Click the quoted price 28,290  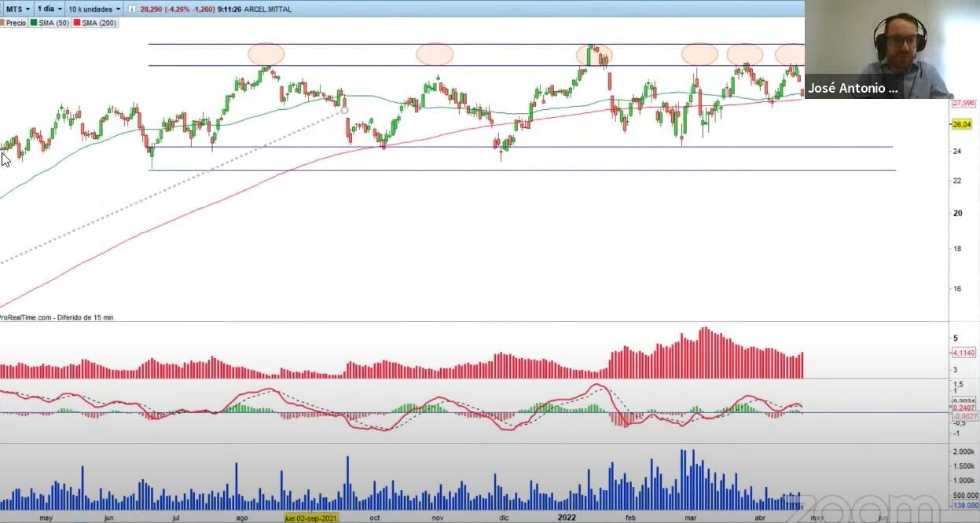(151, 9)
